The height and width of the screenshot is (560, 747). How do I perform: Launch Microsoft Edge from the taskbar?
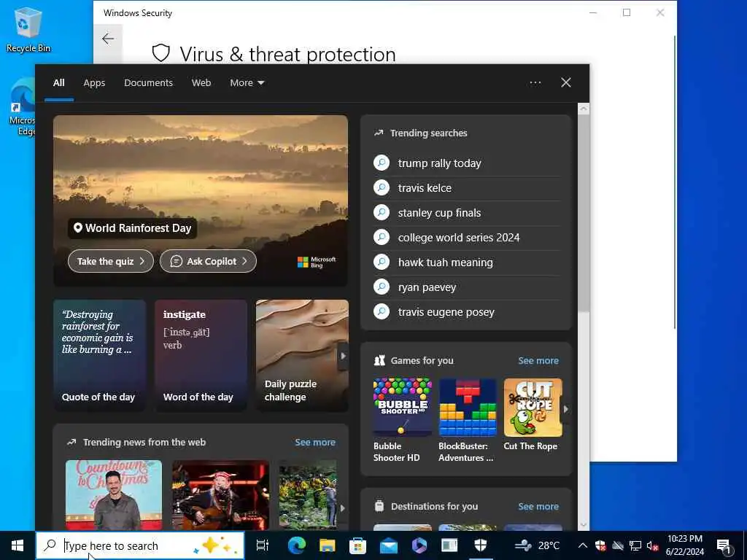tap(296, 545)
